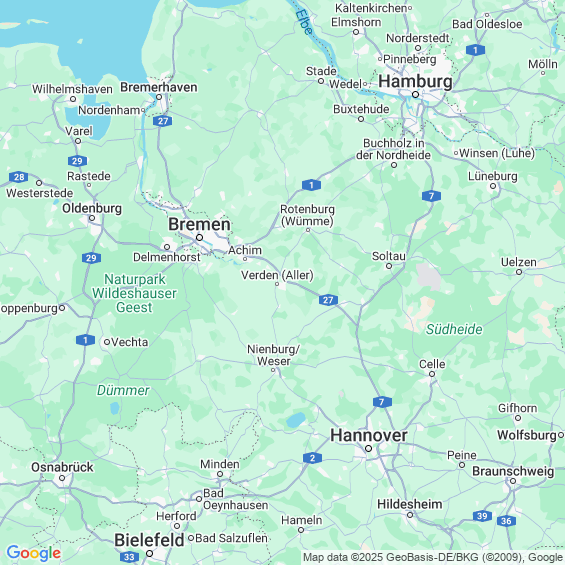The height and width of the screenshot is (565, 565).
Task: Click the Oldenburg city label
Action: [x=92, y=208]
